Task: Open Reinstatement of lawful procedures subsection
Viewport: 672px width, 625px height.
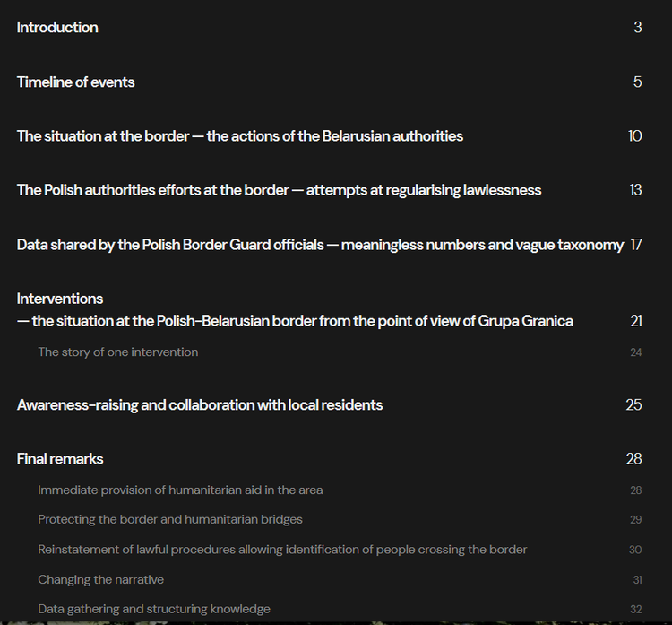Action: (282, 550)
